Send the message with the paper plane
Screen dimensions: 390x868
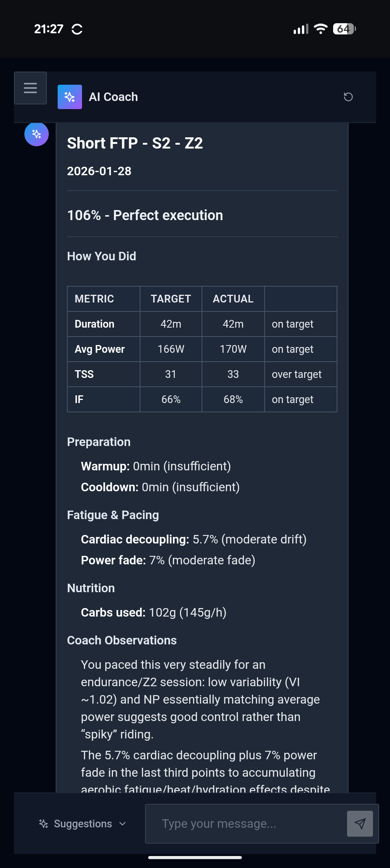coord(360,824)
